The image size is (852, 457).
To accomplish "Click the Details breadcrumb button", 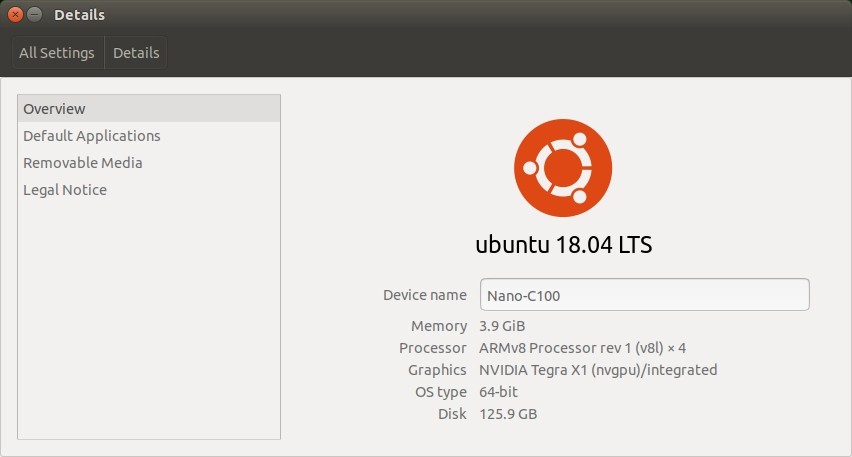I will [136, 53].
